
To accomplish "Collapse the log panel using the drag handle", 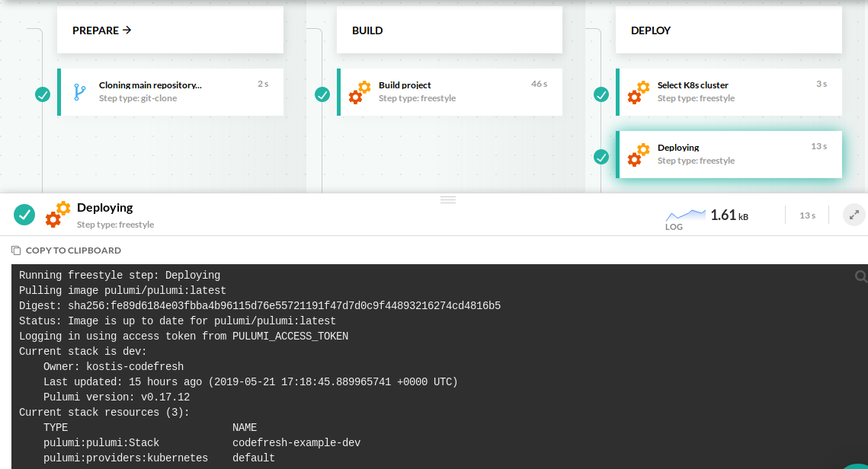I will (x=448, y=199).
